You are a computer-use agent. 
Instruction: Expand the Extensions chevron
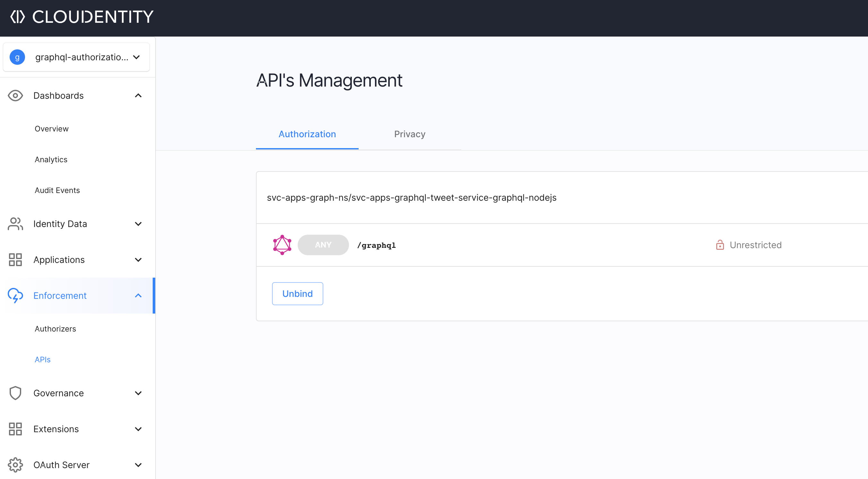(138, 429)
